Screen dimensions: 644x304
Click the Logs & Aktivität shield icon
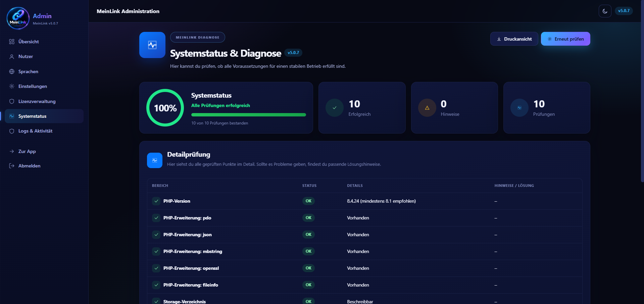12,131
